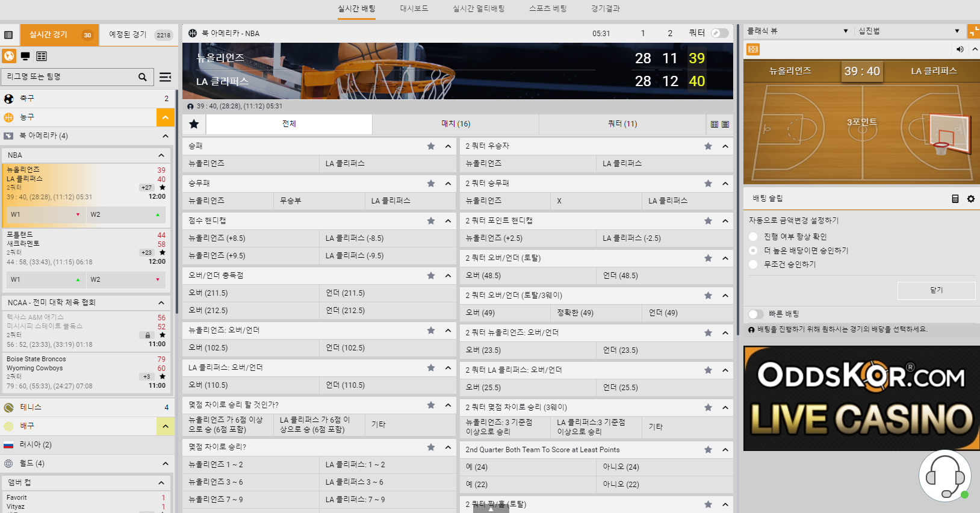The height and width of the screenshot is (513, 980).
Task: Open the 러시아 (2) region row
Action: (x=88, y=445)
